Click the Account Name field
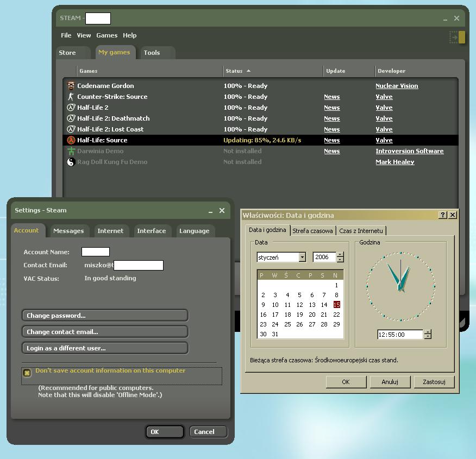 click(x=96, y=252)
